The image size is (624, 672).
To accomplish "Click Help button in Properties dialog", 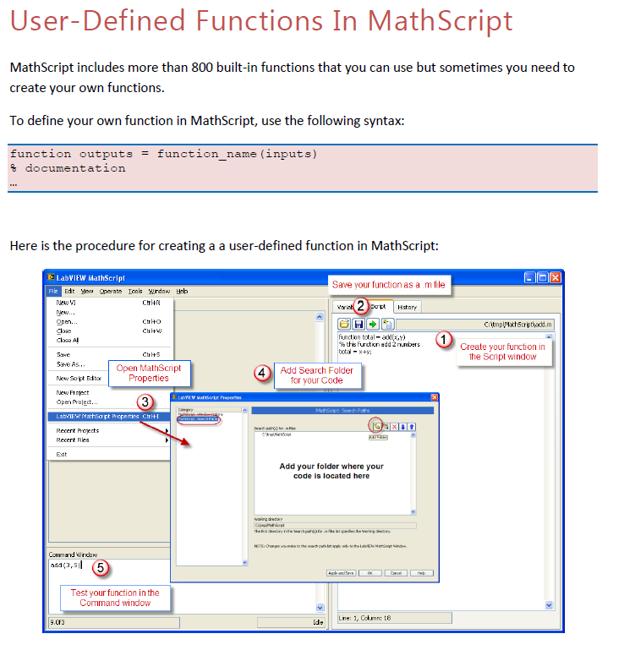I will [422, 573].
